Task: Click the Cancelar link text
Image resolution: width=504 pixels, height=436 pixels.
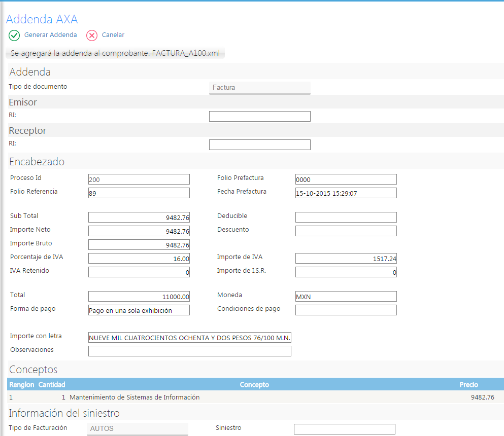Action: click(x=113, y=35)
